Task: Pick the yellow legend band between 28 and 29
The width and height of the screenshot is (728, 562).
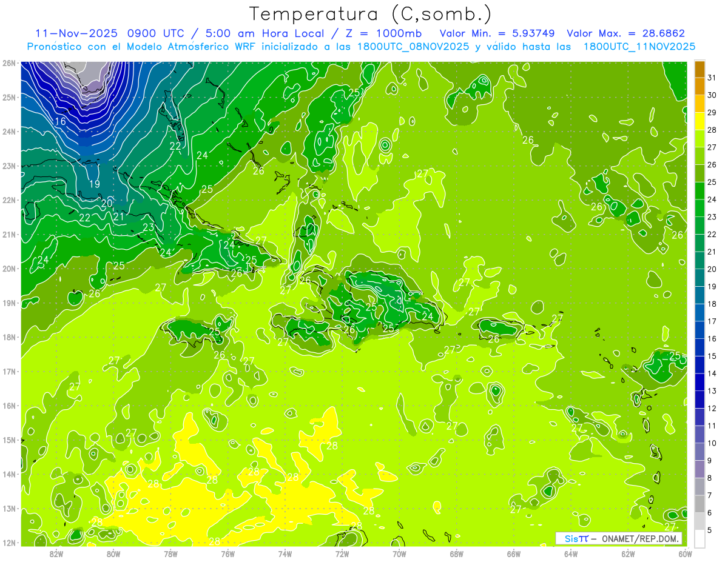Action: pyautogui.click(x=699, y=121)
